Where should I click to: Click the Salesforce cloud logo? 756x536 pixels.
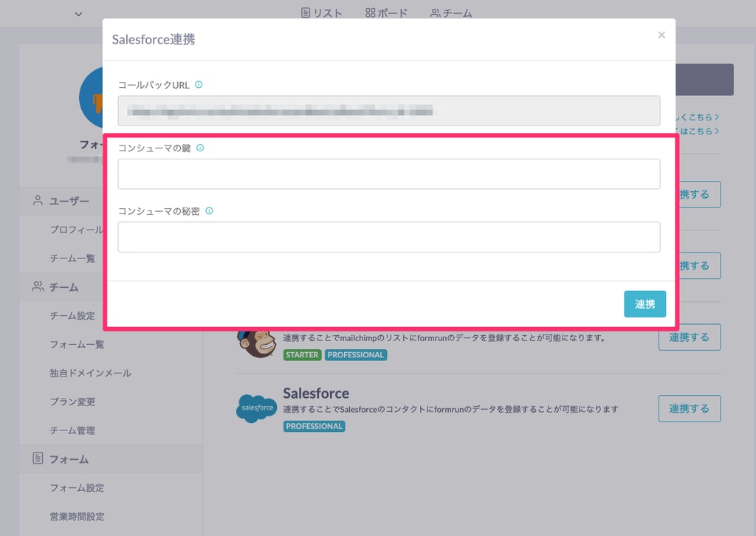click(x=256, y=408)
